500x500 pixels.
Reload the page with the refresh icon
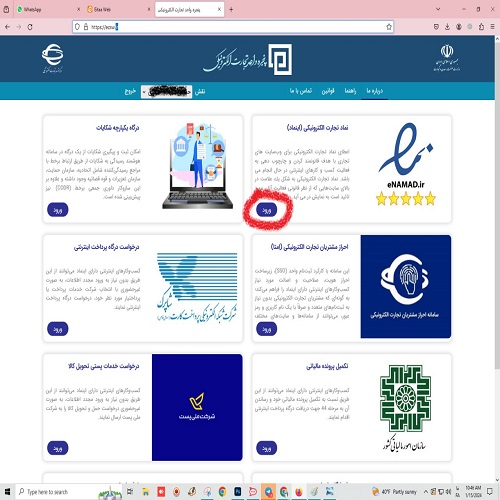pos(30,27)
